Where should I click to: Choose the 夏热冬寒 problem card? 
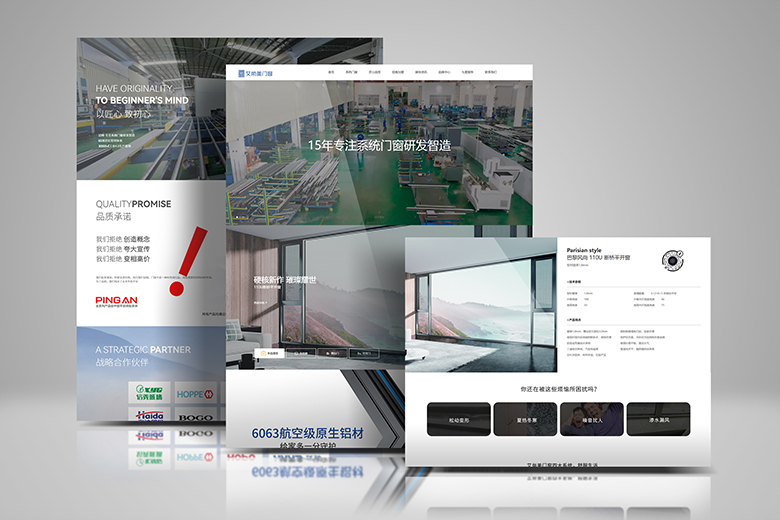(525, 419)
